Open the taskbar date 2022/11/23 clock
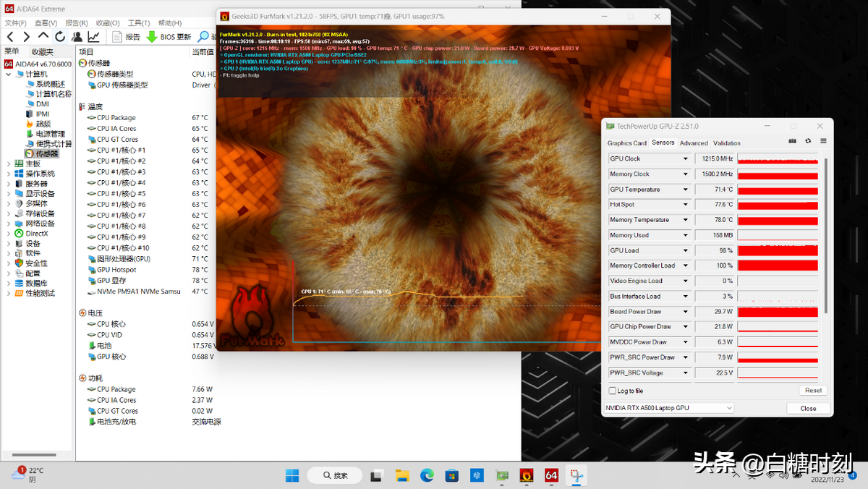868x489 pixels. pos(829,479)
